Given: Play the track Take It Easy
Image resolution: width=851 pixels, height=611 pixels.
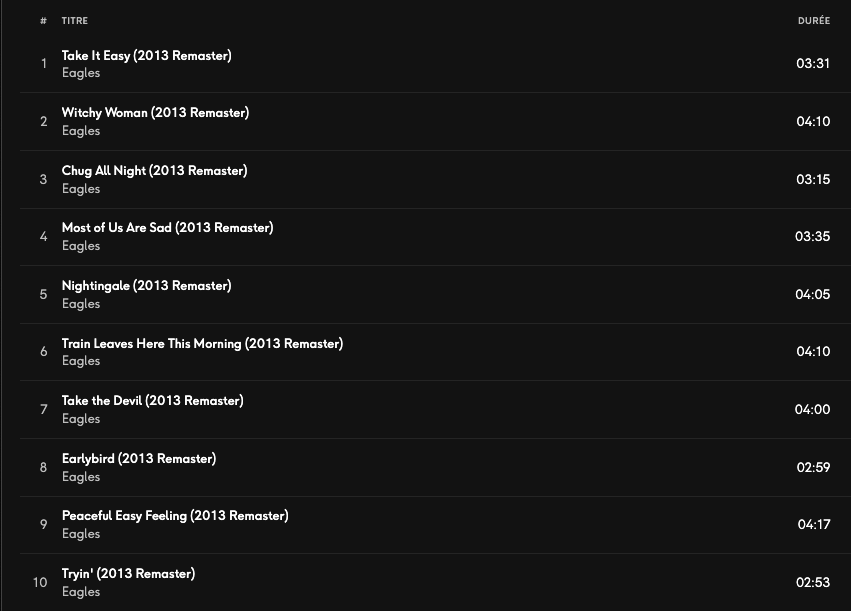Looking at the screenshot, I should click(x=146, y=56).
